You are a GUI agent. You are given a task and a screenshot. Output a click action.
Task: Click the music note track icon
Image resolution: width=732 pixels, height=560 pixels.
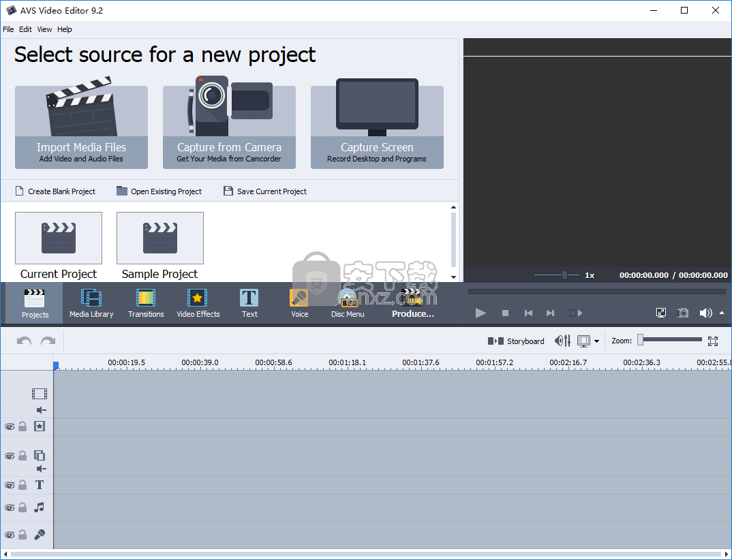point(40,508)
